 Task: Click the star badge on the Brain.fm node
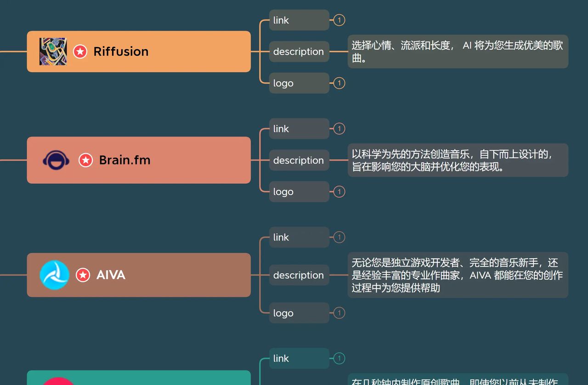click(x=86, y=160)
